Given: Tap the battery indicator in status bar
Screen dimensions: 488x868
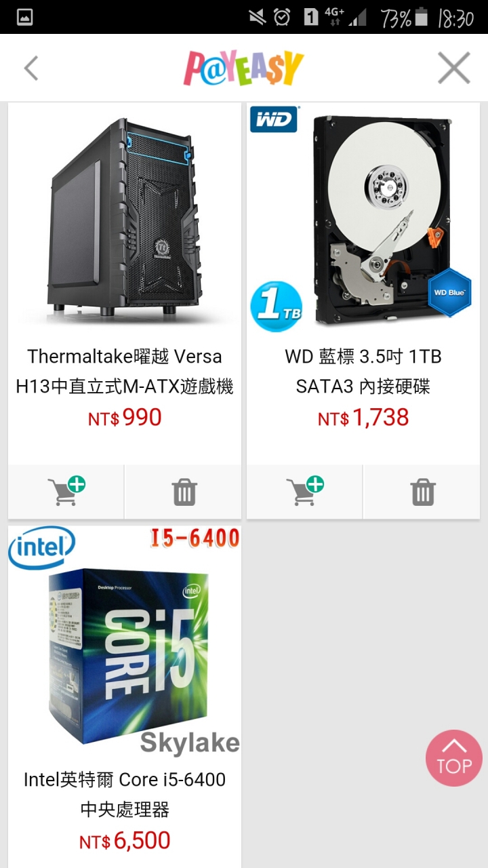Looking at the screenshot, I should tap(422, 17).
